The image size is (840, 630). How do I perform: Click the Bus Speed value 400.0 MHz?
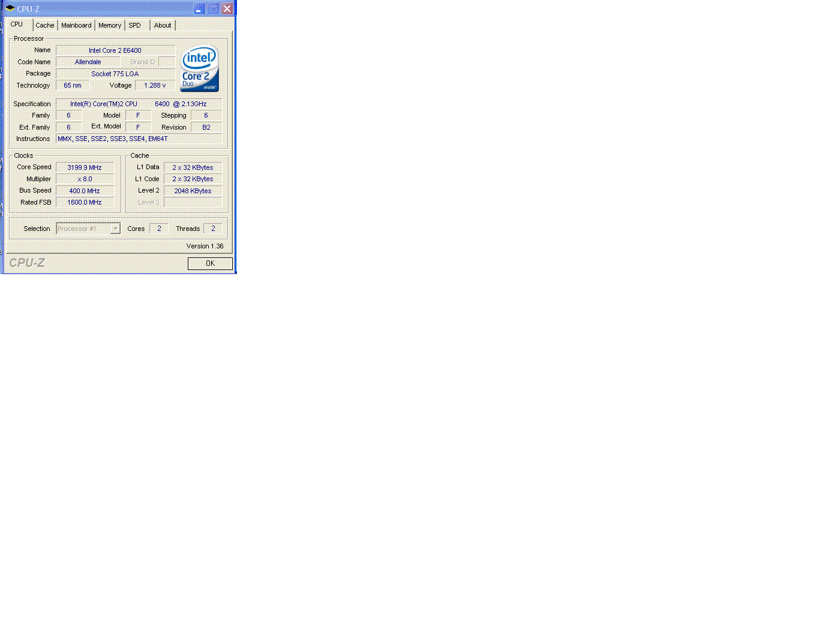click(85, 191)
